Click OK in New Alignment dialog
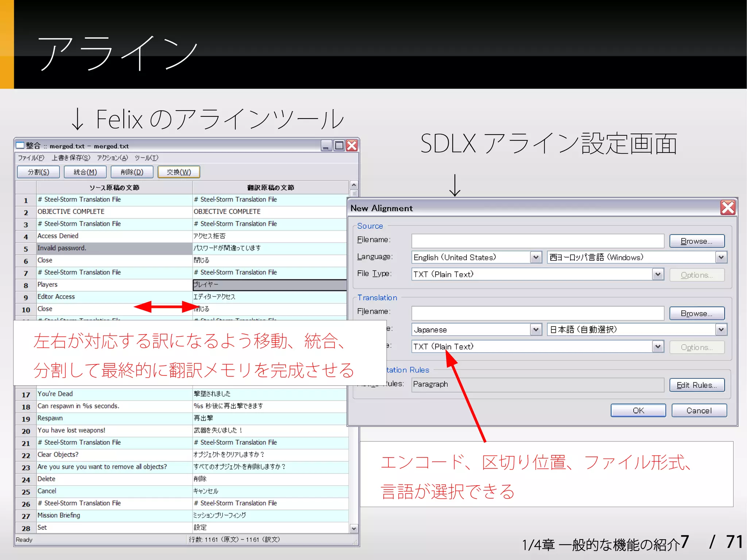This screenshot has height=560, width=747. pos(638,410)
